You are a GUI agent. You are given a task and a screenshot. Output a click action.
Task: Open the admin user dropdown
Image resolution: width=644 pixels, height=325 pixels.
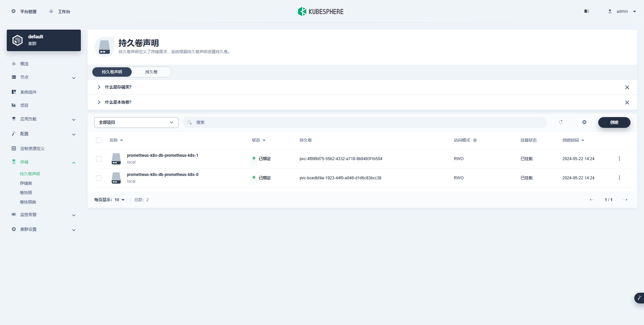[622, 11]
